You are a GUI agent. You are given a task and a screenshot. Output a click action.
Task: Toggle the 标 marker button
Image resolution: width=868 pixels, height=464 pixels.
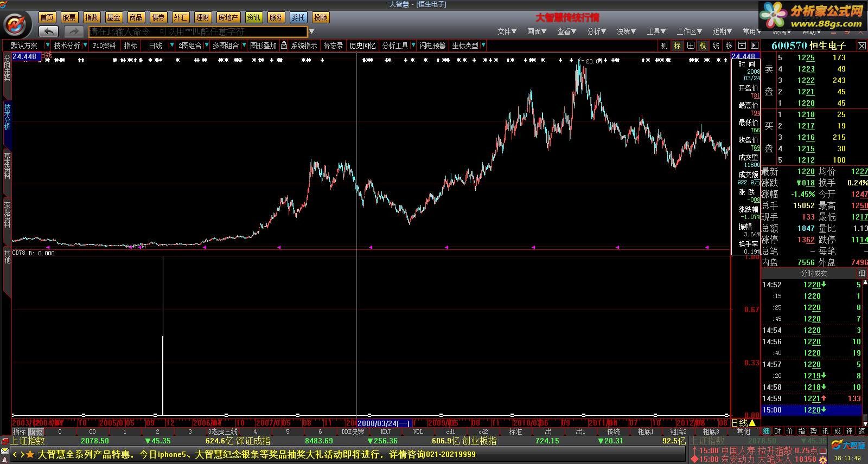(x=677, y=46)
